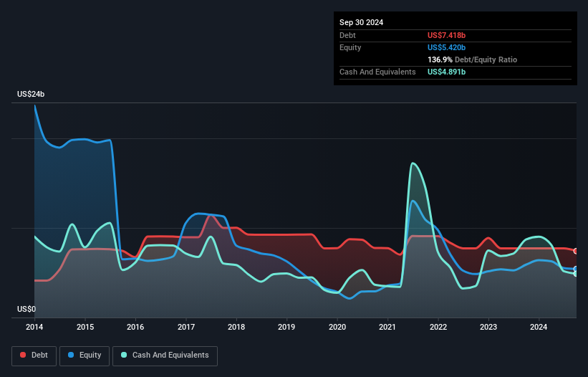This screenshot has width=588, height=377.
Task: Click the 136.9% Debt/Equity Ratio text
Action: [472, 59]
